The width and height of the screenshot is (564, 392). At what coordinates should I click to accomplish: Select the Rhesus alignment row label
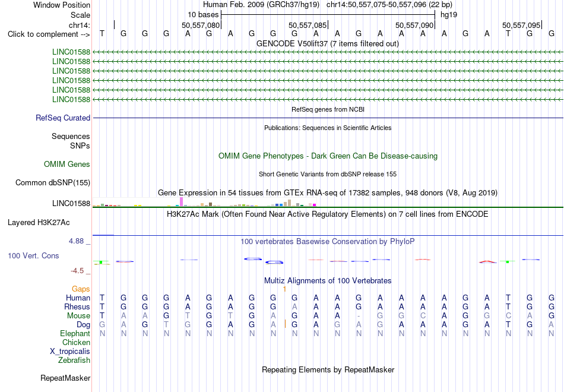(x=77, y=307)
